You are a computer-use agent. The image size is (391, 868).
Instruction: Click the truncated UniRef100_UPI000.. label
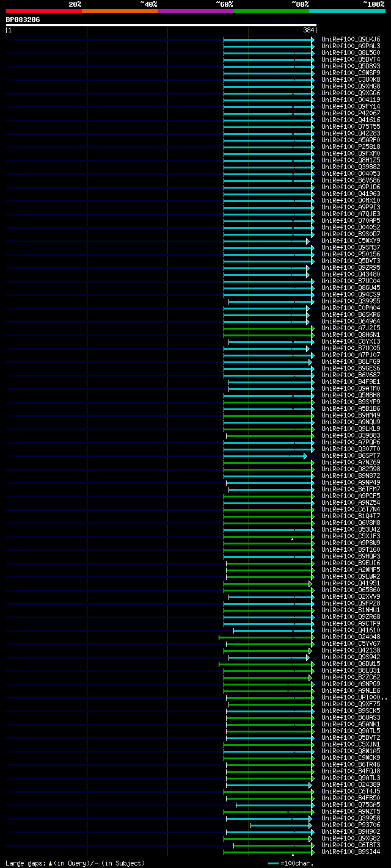(x=354, y=697)
